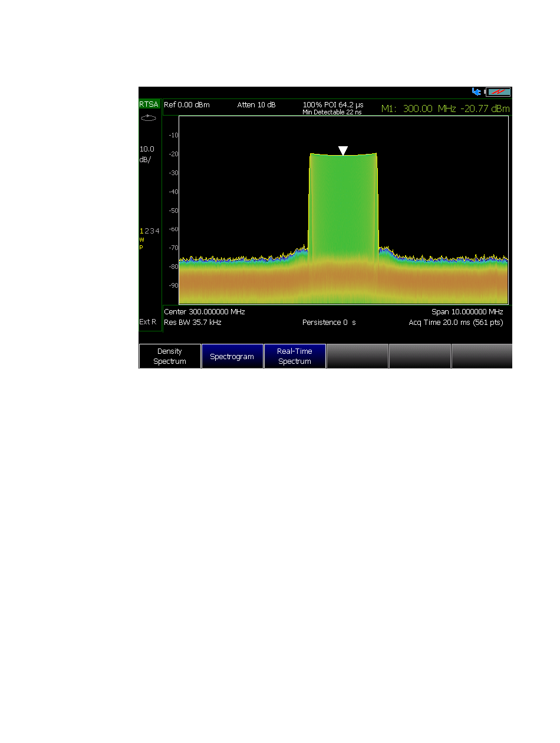560x743 pixels.
Task: Click the fourth empty softkey
Action: pos(357,356)
